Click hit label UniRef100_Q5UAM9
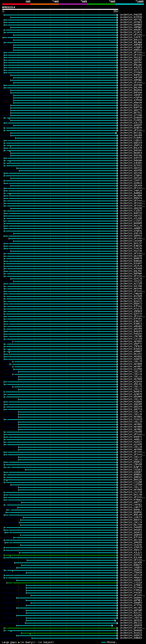 (x=131, y=397)
